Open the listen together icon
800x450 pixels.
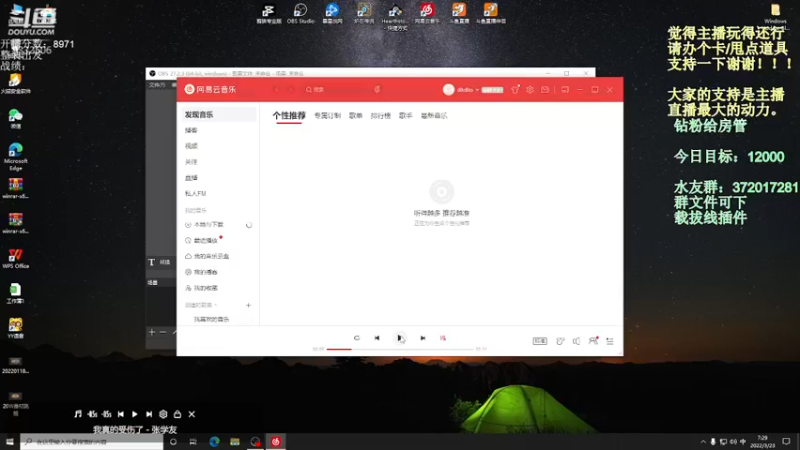pos(593,340)
